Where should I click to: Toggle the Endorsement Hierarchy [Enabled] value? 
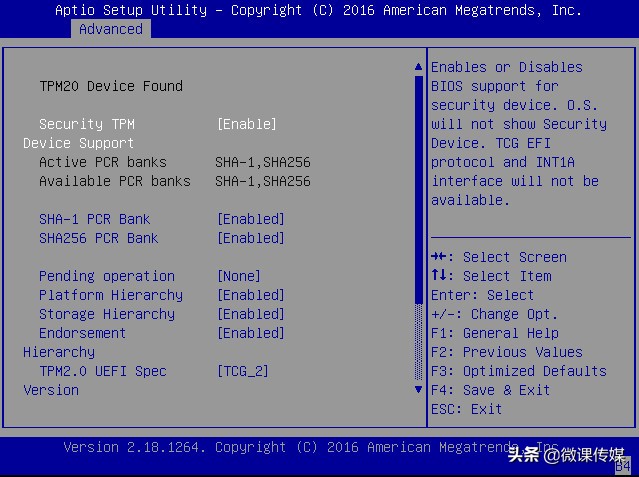(251, 333)
